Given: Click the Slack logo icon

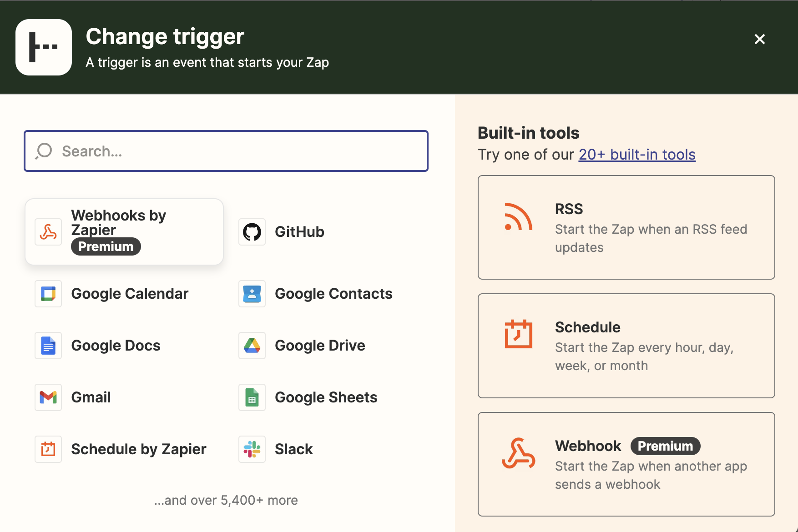Looking at the screenshot, I should pos(252,449).
